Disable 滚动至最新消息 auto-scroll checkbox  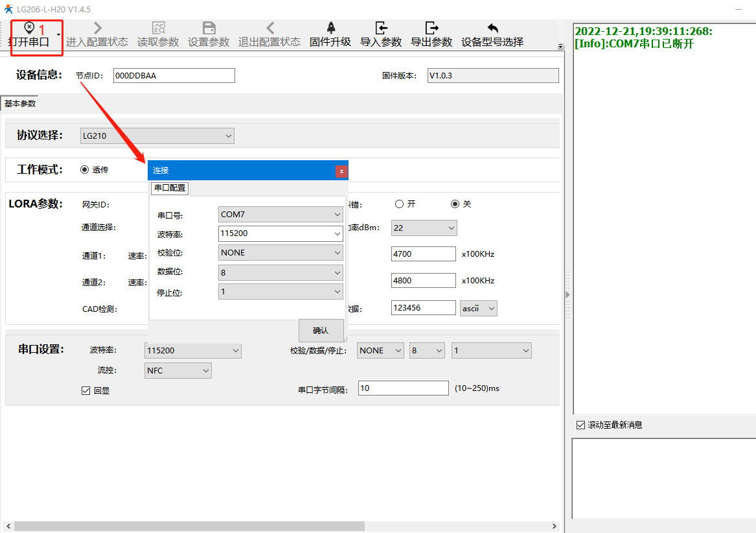pos(580,425)
